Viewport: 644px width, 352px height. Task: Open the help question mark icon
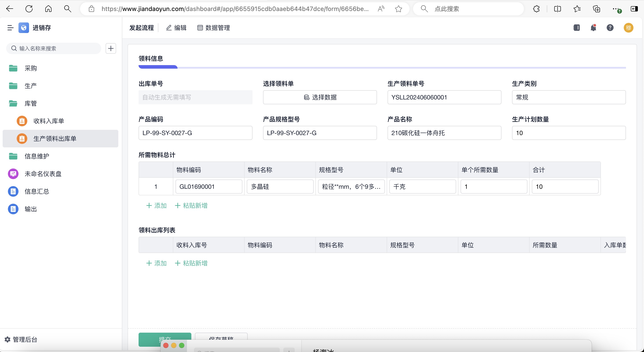tap(610, 27)
